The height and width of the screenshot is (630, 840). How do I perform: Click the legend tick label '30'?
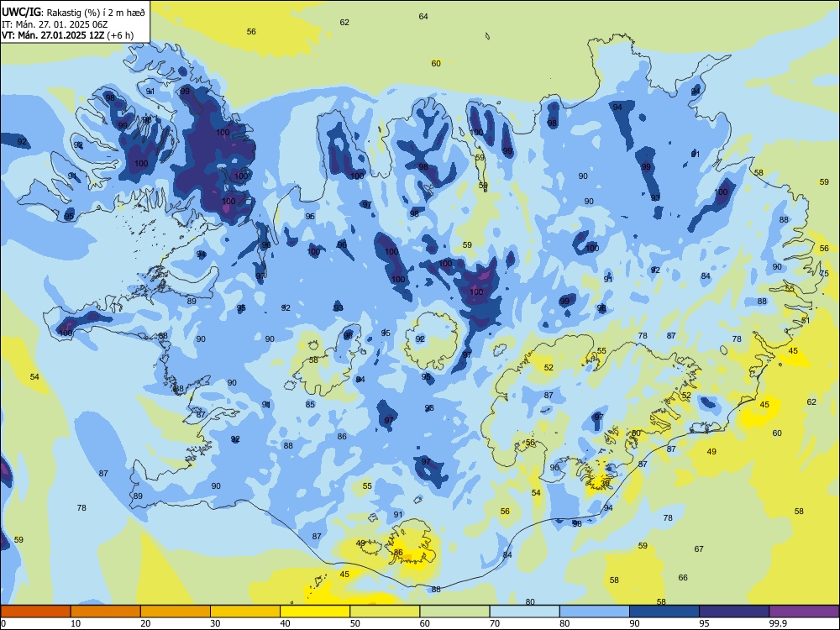(x=215, y=623)
